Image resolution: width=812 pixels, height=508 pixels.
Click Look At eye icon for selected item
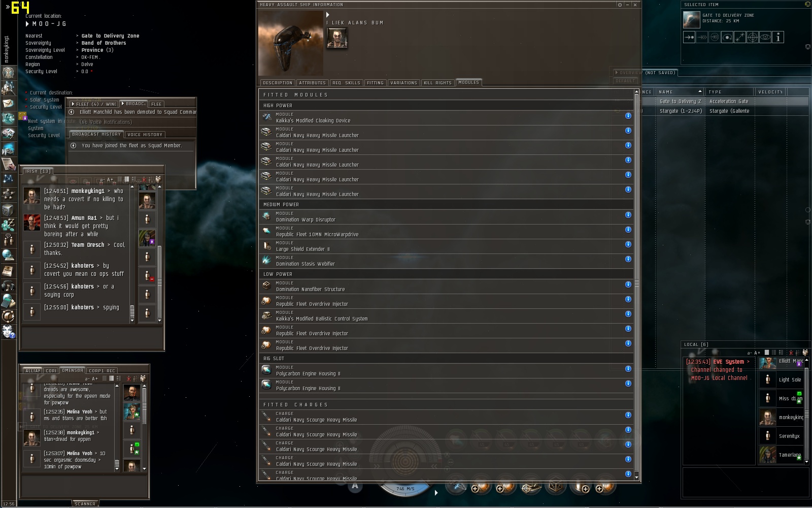tap(765, 37)
